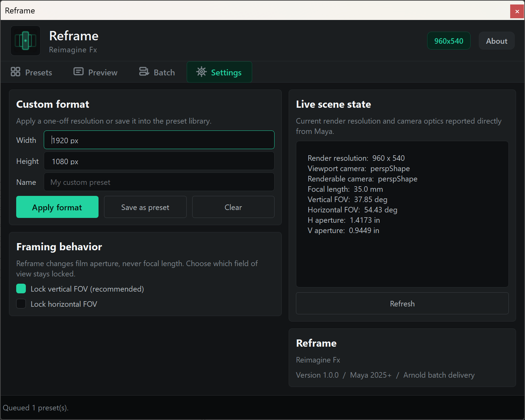Select the Settings tab label
The width and height of the screenshot is (525, 420).
pyautogui.click(x=226, y=73)
